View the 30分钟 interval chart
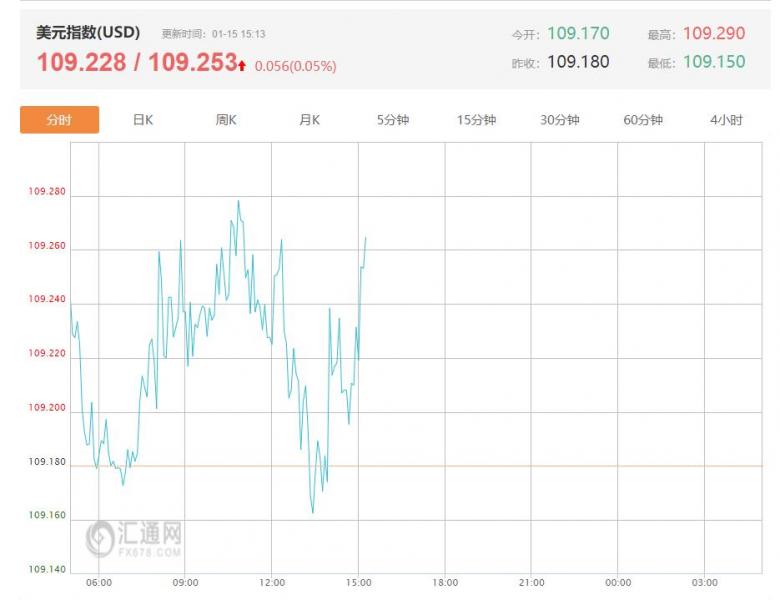 [x=560, y=120]
